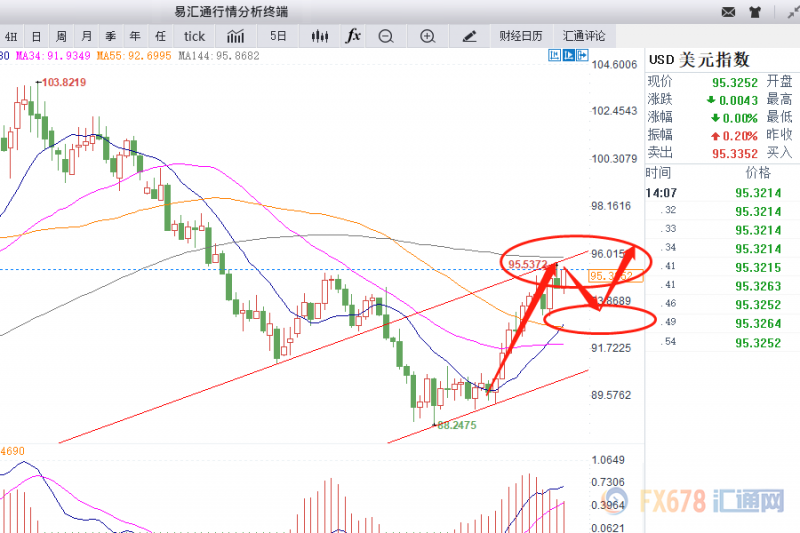
Task: Select the tick chart view
Action: pos(193,36)
